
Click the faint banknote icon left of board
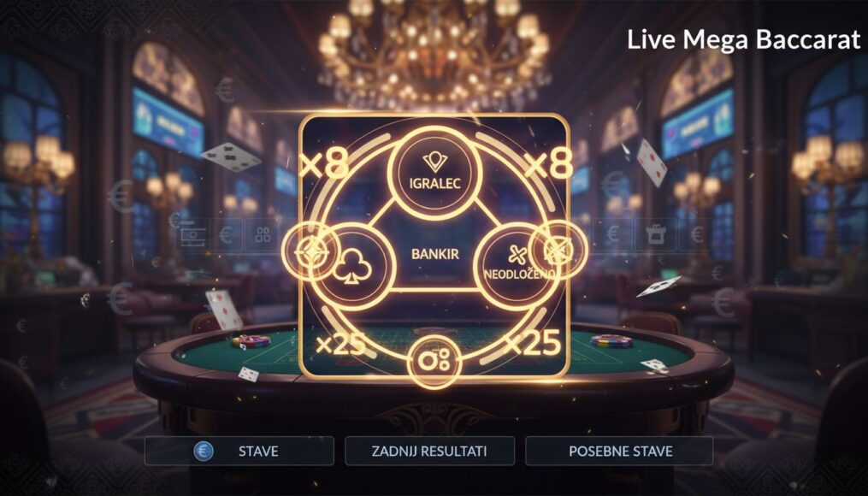193,236
